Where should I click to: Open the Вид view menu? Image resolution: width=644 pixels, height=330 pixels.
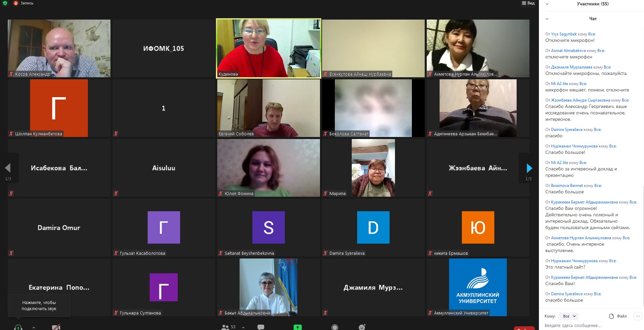tap(528, 3)
